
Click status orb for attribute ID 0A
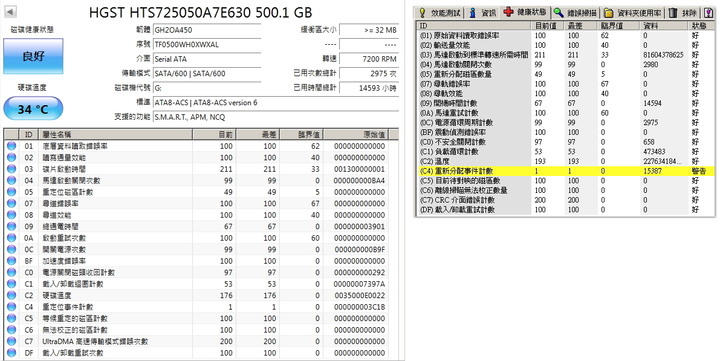[11, 238]
